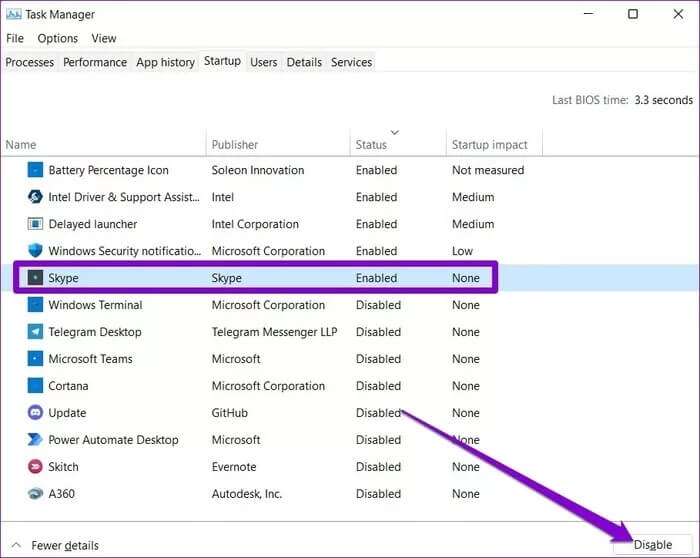
Task: Click the Delayed launcher icon
Action: click(x=35, y=224)
